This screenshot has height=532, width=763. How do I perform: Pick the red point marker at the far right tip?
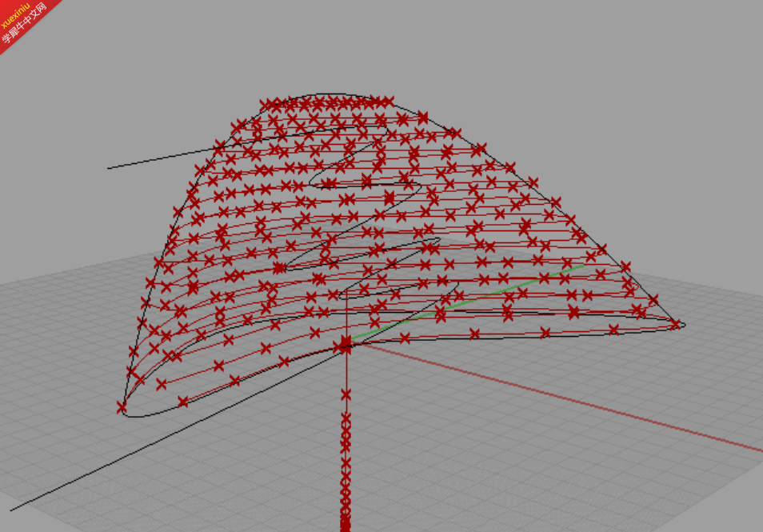(x=675, y=324)
